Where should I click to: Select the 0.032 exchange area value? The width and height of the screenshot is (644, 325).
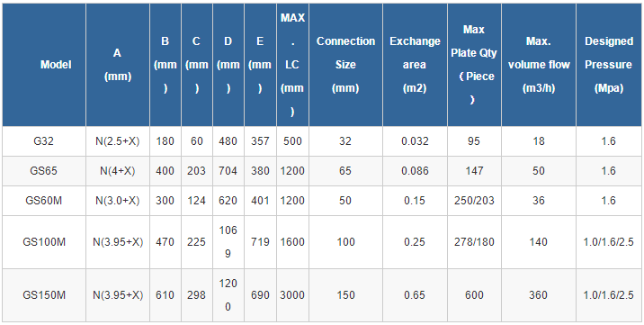click(415, 141)
